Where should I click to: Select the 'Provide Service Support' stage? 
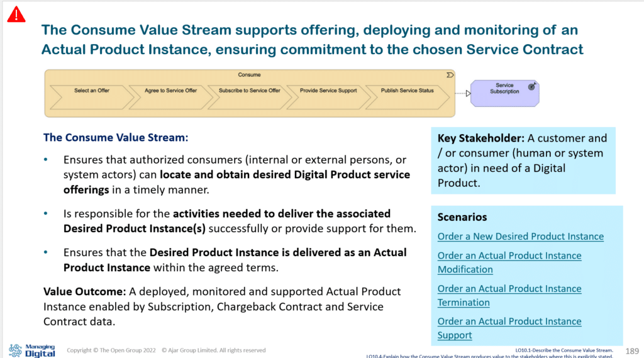[x=328, y=98]
